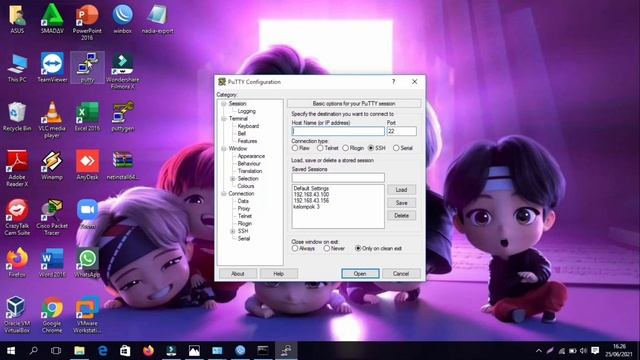
Task: Expand the SSH tree node
Action: click(x=233, y=231)
